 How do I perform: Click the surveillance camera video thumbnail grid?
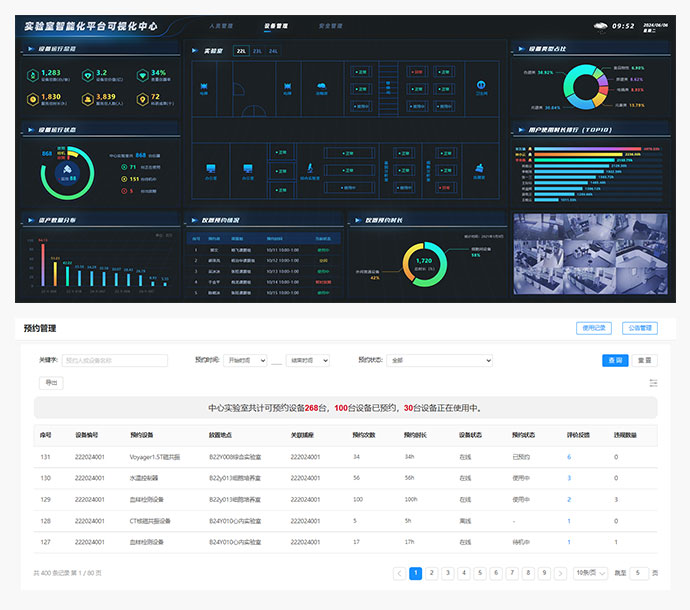click(590, 253)
